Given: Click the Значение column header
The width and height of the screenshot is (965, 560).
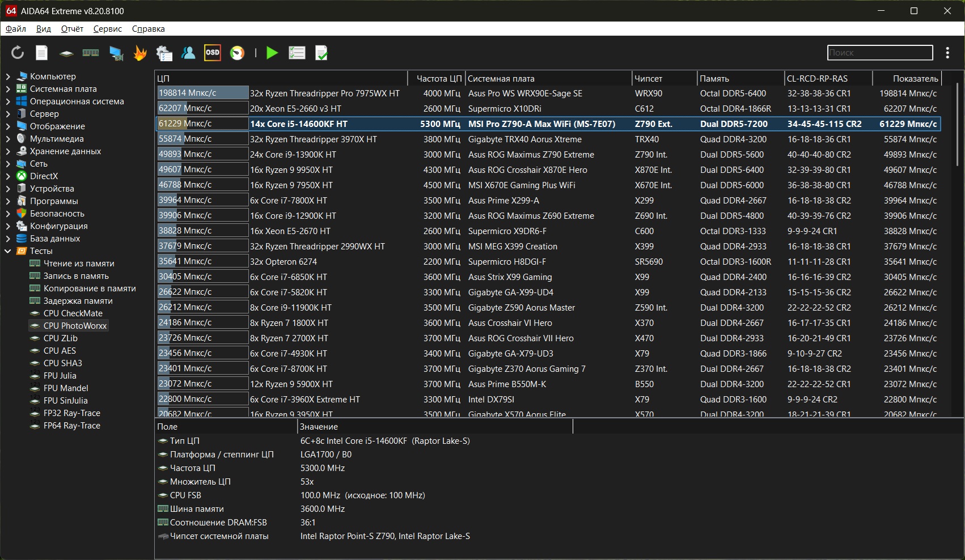Looking at the screenshot, I should pos(435,426).
